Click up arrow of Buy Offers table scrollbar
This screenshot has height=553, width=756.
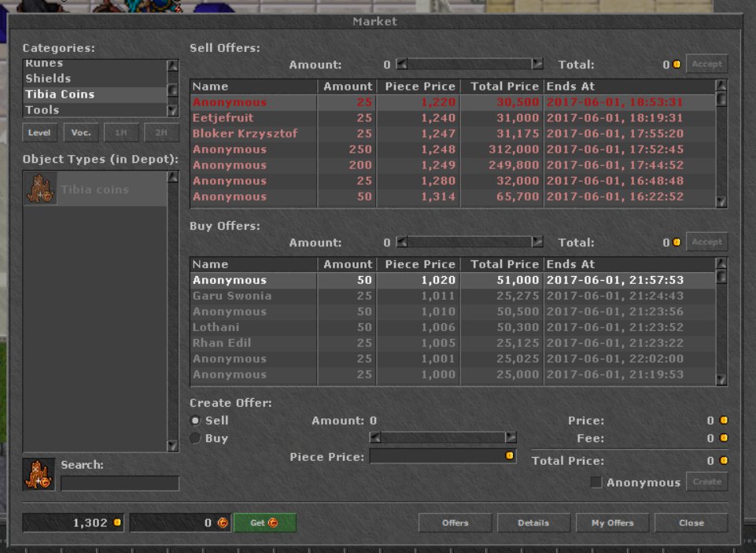[721, 264]
